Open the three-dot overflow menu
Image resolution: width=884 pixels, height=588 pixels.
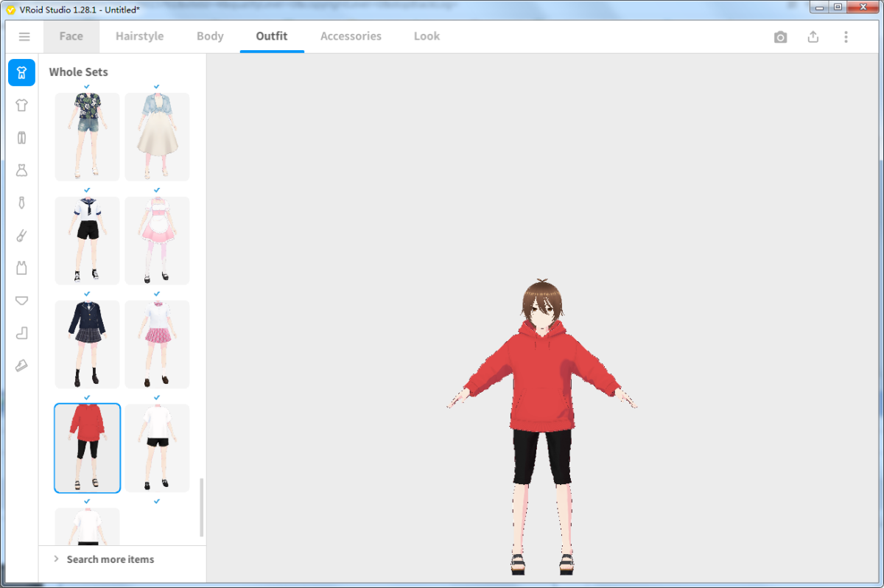(x=845, y=36)
